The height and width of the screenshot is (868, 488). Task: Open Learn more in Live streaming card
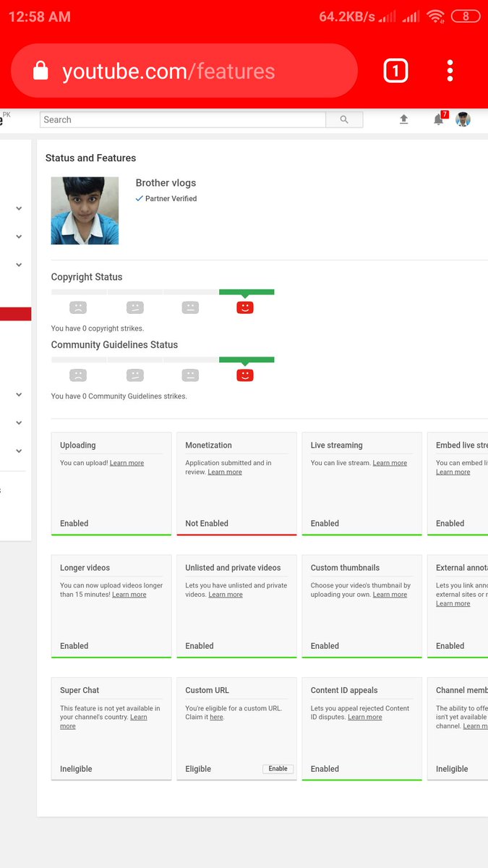pyautogui.click(x=390, y=463)
